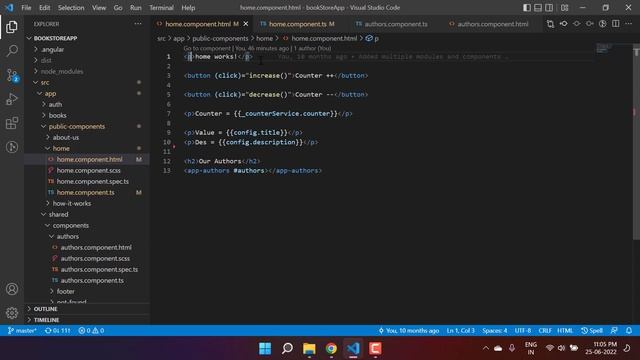Switch to the home.component.ts tab

click(298, 24)
